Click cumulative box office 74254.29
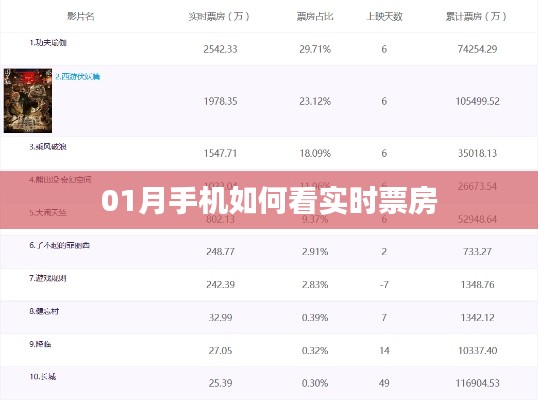The image size is (538, 400). (x=477, y=49)
